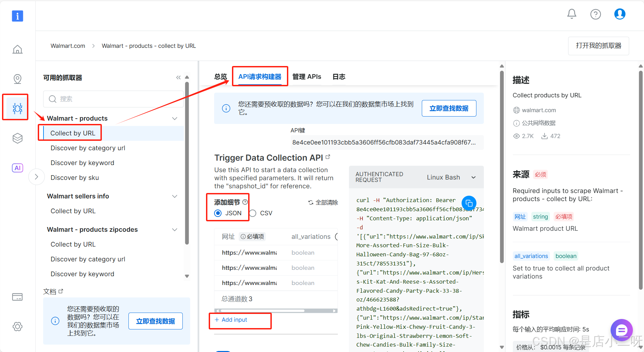644x352 pixels.
Task: Copy the curl request code
Action: pyautogui.click(x=469, y=203)
